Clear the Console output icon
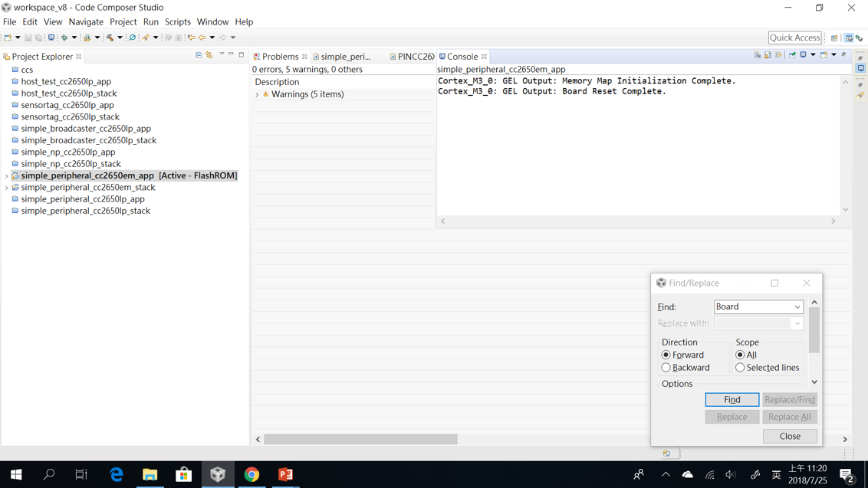Image resolution: width=868 pixels, height=488 pixels. 758,55
